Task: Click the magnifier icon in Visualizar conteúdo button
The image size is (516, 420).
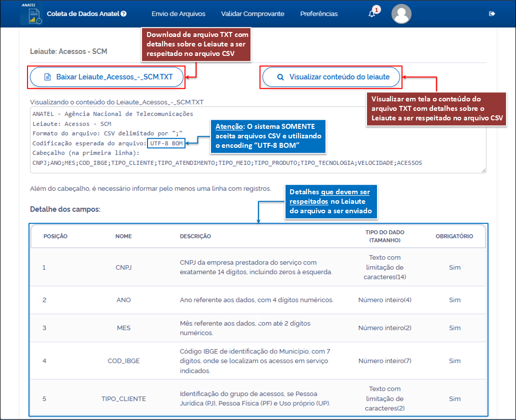Action: click(x=280, y=77)
